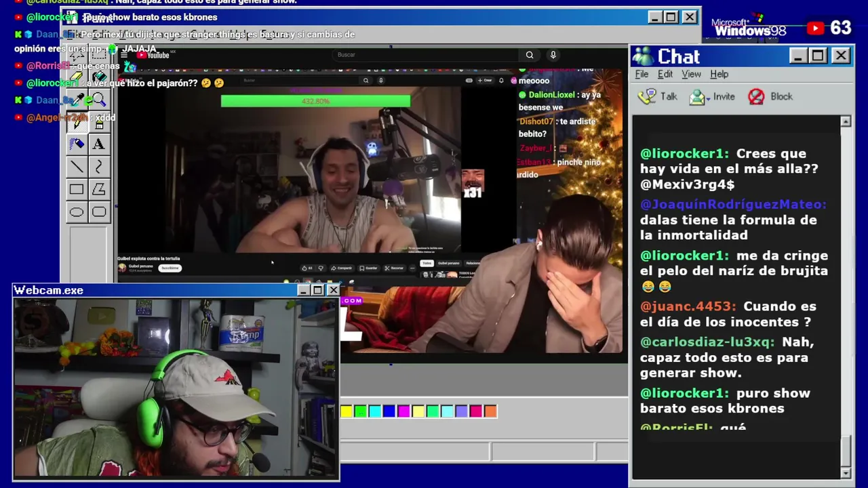The width and height of the screenshot is (868, 488).
Task: Select the Eraser tool in Paint
Action: tap(77, 76)
